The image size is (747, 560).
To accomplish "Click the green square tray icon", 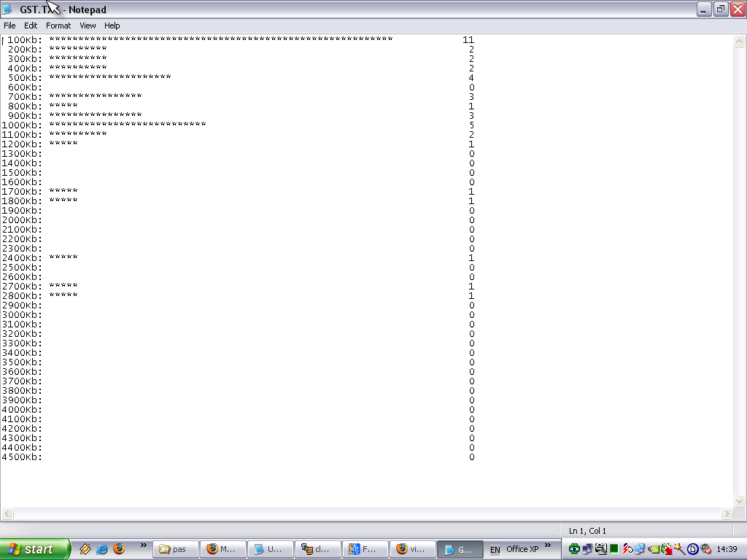I will 614,549.
